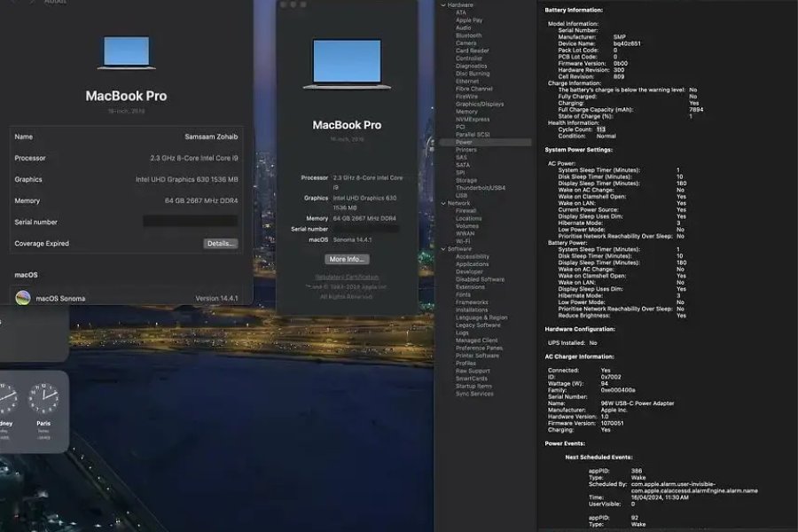Select FireWire in the sidebar
The image size is (798, 532).
click(466, 97)
